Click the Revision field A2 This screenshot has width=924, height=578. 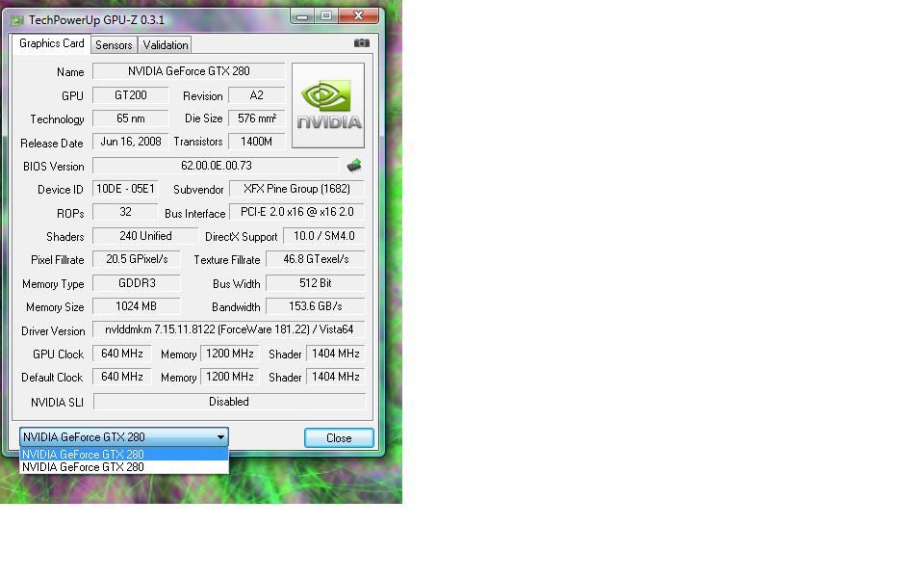(256, 95)
